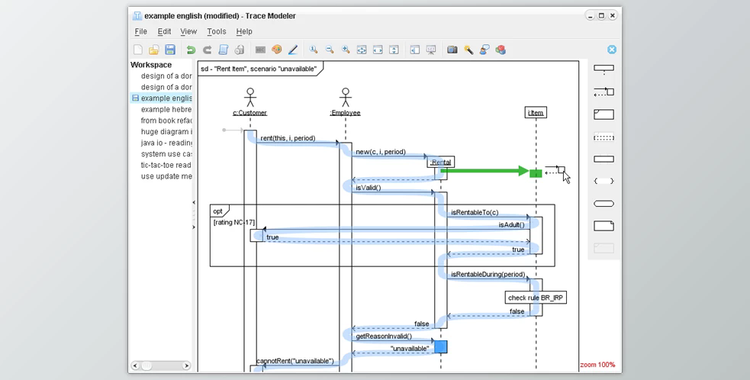Select the 'example englis' workspace entry
The image size is (750, 380).
click(x=161, y=98)
